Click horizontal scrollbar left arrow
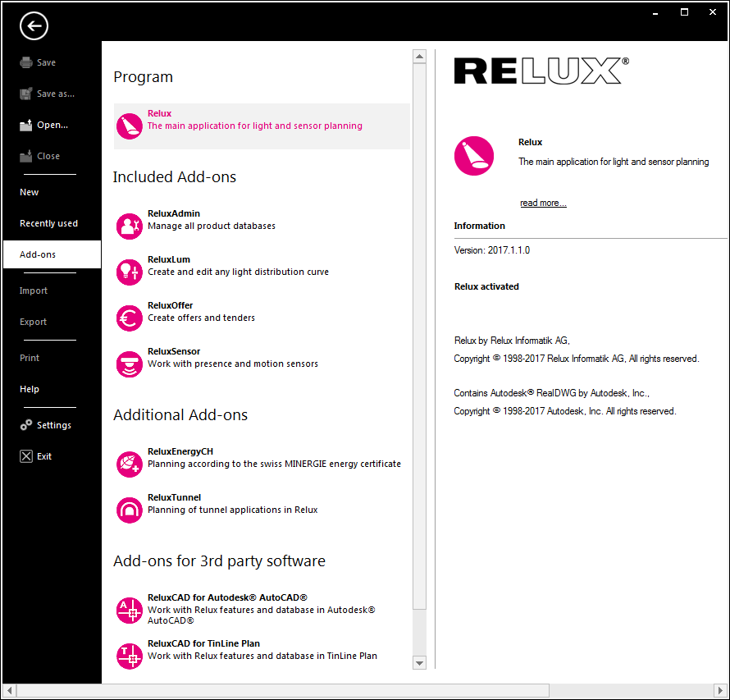 tap(9, 690)
